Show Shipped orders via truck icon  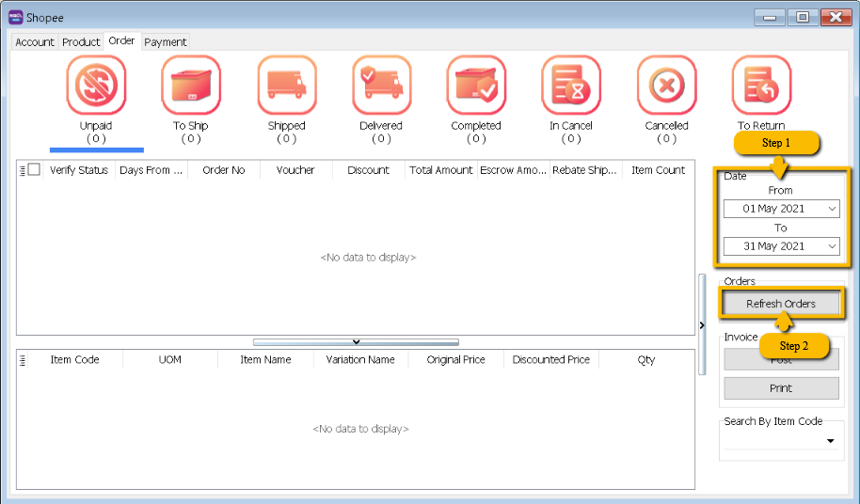coord(287,86)
